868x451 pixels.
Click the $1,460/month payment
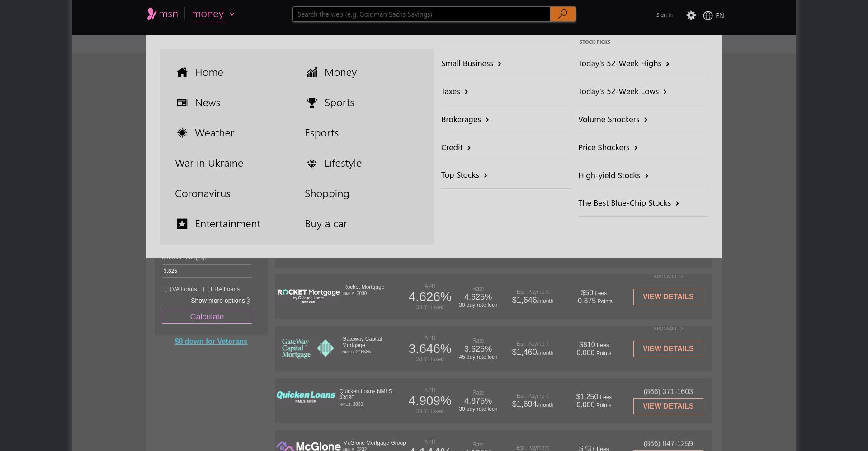[x=533, y=352]
